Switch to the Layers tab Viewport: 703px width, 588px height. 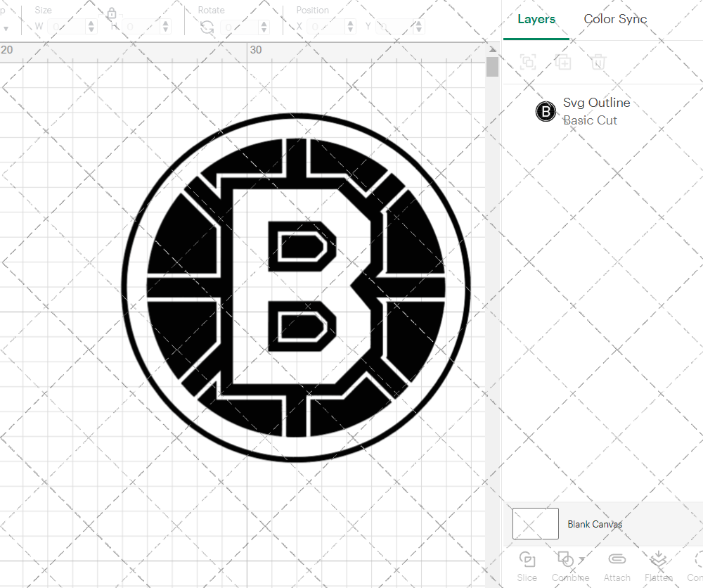536,19
